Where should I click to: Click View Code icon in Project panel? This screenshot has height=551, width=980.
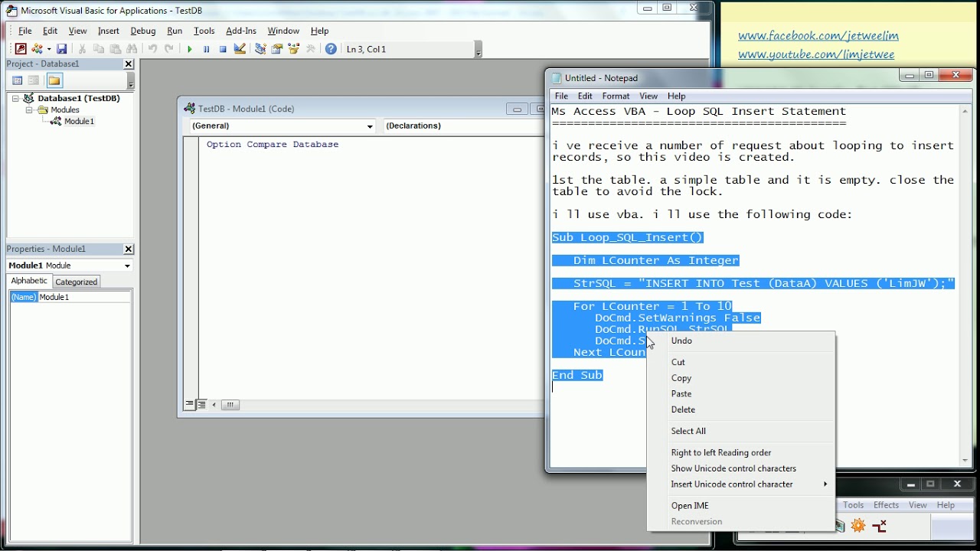[18, 80]
